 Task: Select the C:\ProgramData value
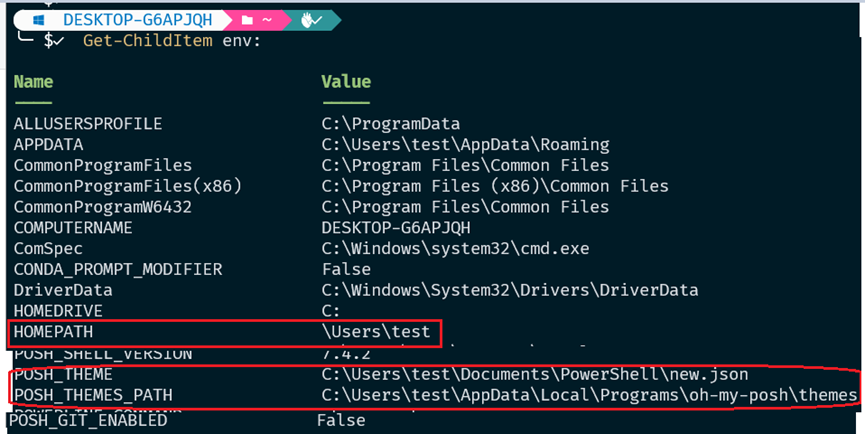pyautogui.click(x=391, y=124)
